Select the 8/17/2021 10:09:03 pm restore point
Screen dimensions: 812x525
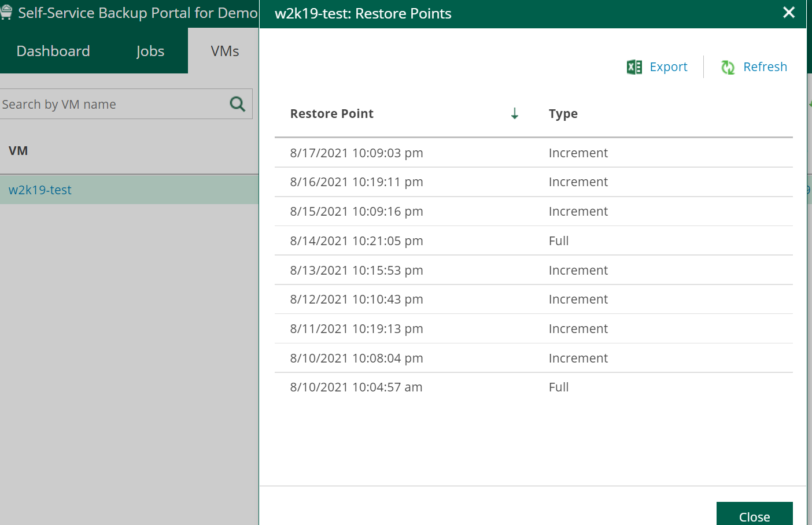(356, 153)
